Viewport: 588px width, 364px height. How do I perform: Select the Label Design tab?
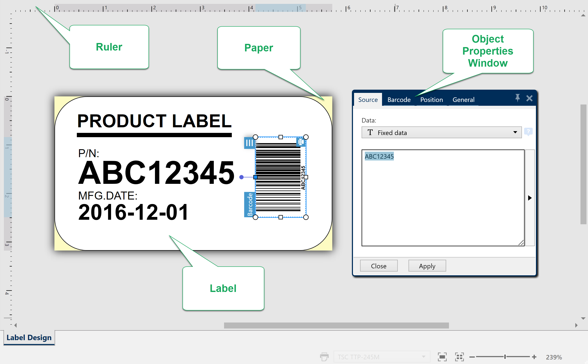(29, 338)
